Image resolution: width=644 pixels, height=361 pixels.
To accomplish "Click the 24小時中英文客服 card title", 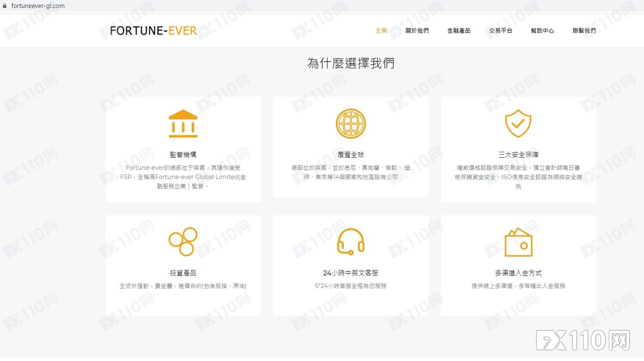I will coord(351,273).
